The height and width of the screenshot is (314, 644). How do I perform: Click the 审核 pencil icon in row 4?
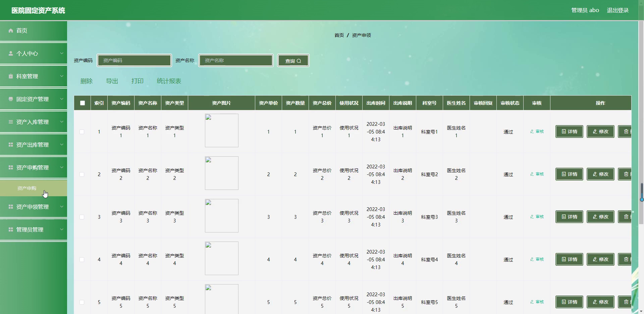(532, 259)
